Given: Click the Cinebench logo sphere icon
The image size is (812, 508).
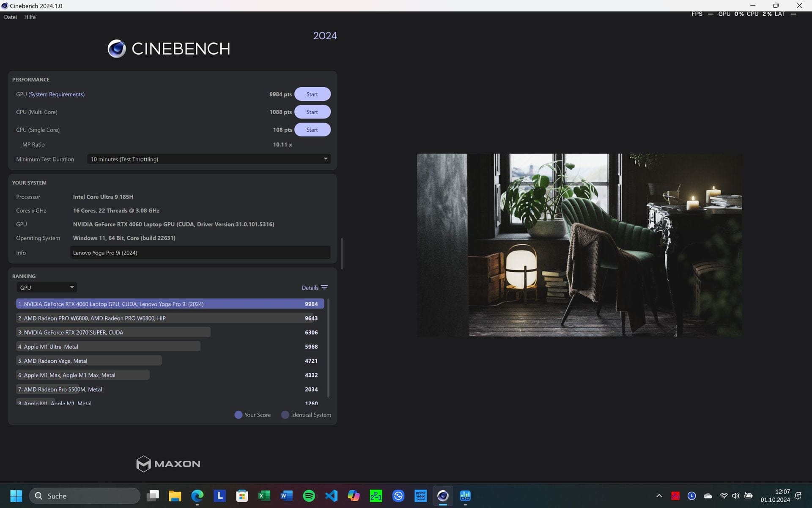Looking at the screenshot, I should click(117, 49).
